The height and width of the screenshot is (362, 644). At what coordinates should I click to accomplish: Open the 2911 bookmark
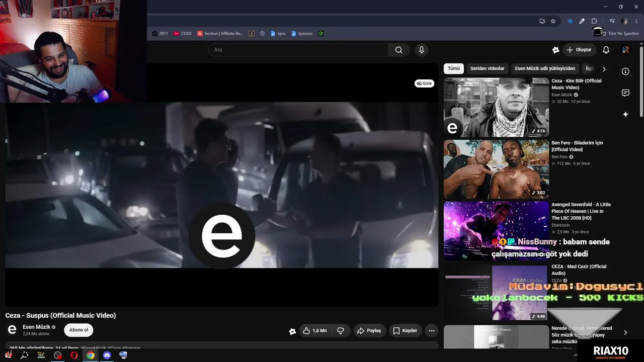point(160,34)
